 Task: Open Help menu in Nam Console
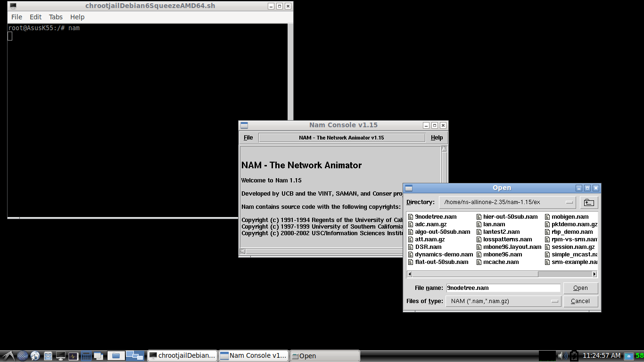click(x=437, y=138)
